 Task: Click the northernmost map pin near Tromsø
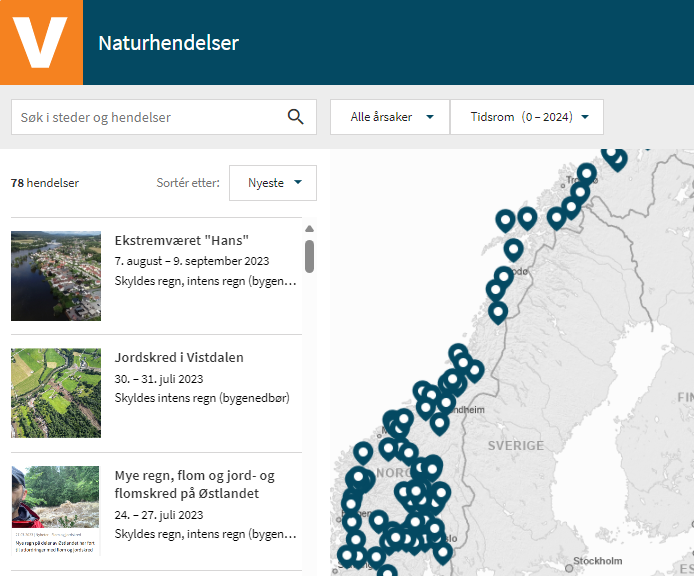pos(614,155)
